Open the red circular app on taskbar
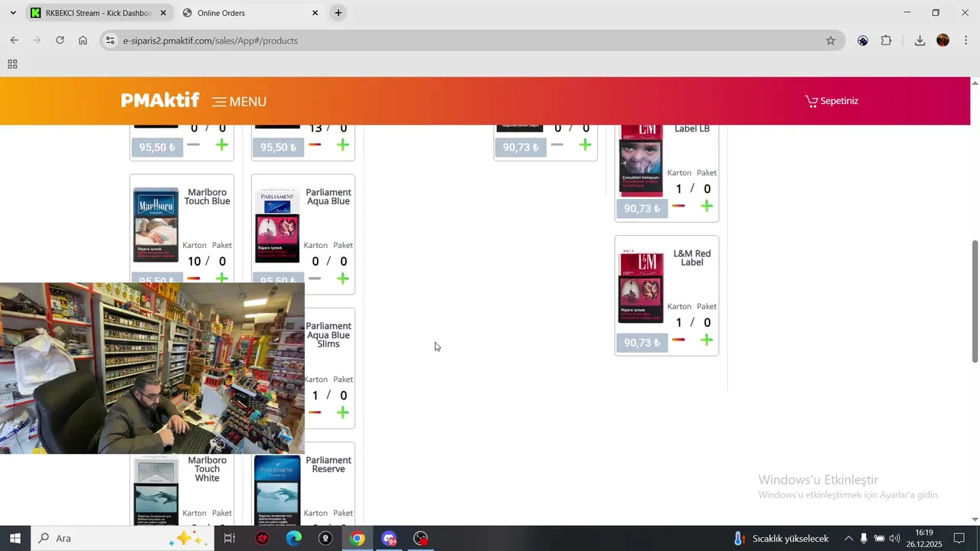 (262, 538)
